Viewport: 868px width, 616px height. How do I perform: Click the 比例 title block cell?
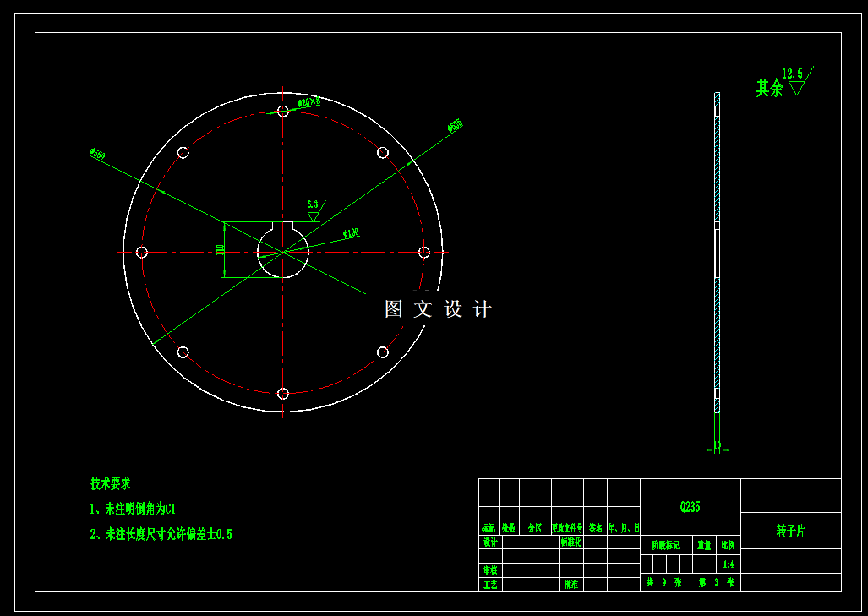coord(729,545)
